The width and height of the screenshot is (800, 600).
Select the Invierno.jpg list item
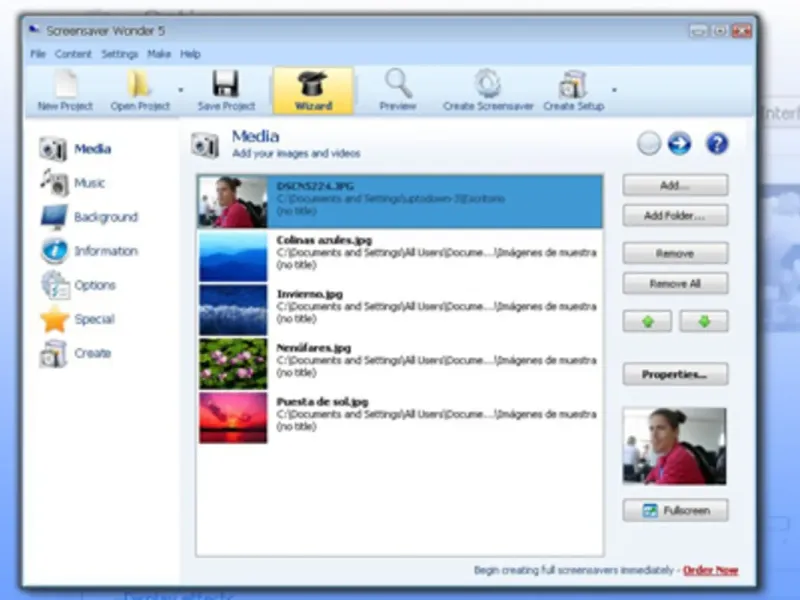point(399,310)
